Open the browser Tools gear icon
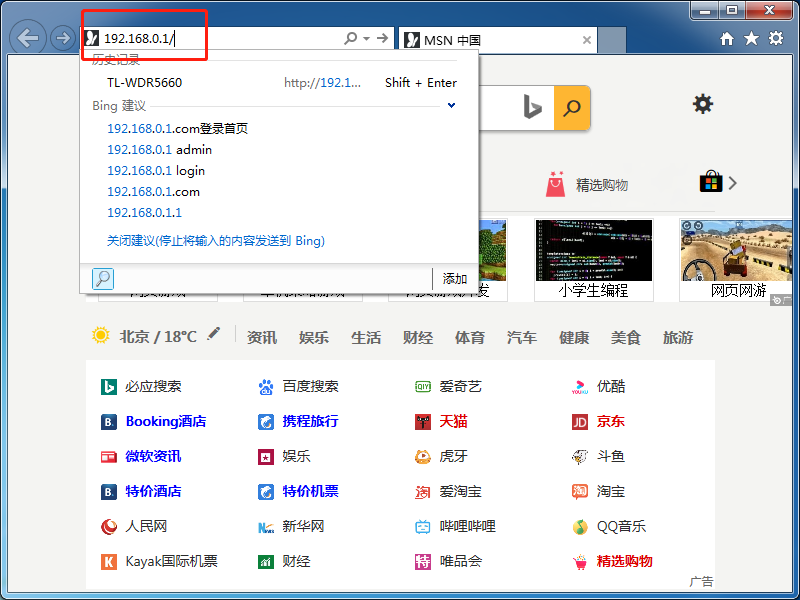 click(x=776, y=38)
